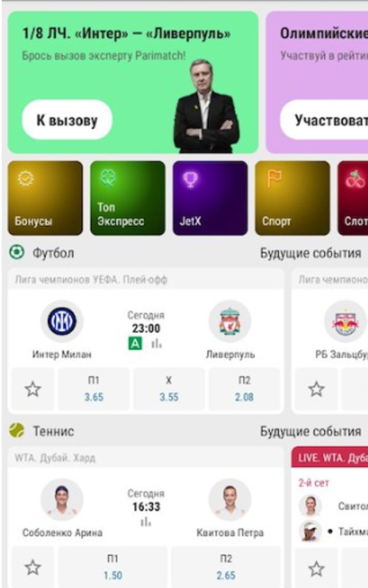This screenshot has width=368, height=588.
Task: Open the Топ Экспресс clover tile
Action: pos(128,198)
